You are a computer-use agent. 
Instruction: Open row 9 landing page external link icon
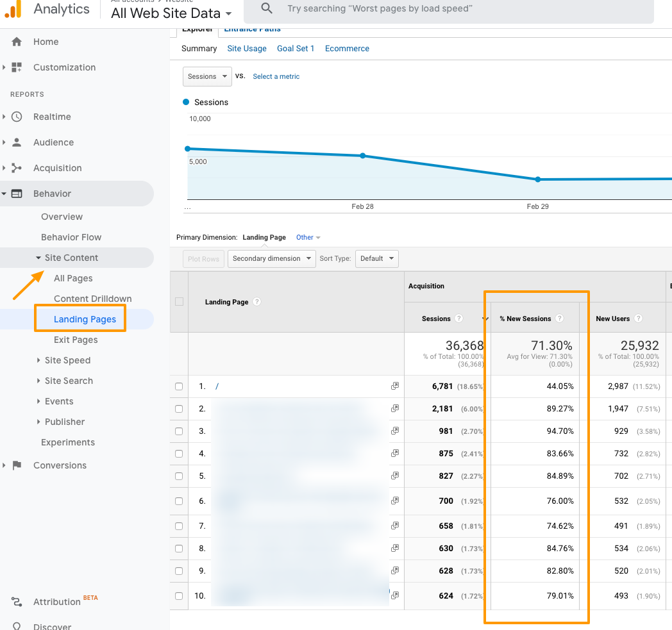395,570
